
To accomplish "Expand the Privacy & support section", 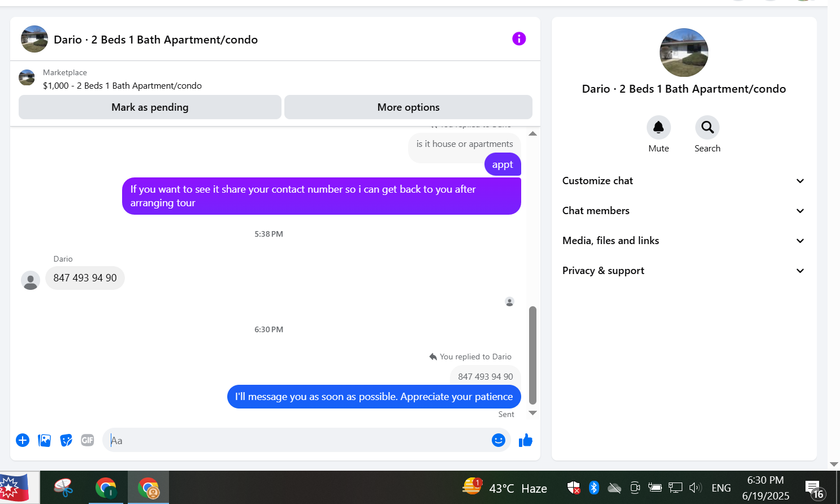I will 683,271.
